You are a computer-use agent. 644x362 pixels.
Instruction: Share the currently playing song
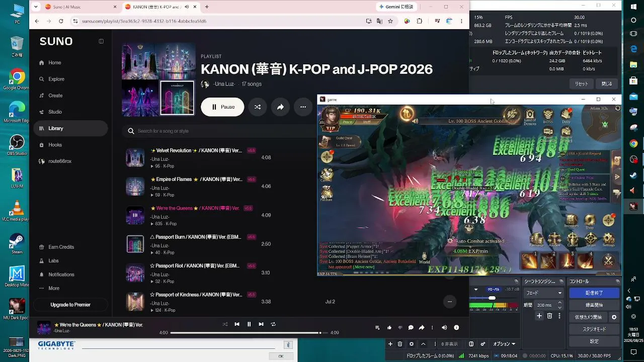[422, 328]
